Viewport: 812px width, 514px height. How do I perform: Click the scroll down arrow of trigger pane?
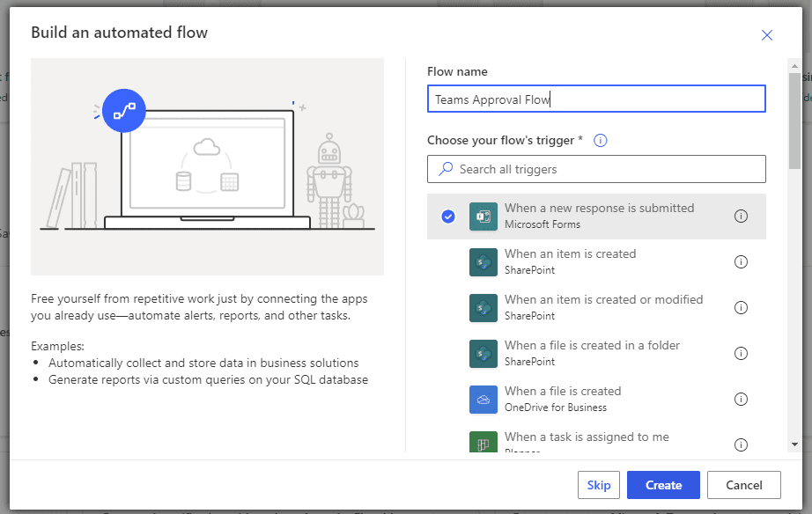tap(794, 444)
